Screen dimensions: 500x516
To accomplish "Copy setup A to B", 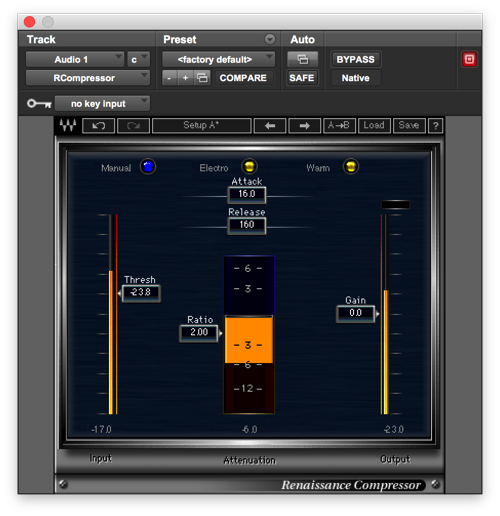I will coord(339,126).
